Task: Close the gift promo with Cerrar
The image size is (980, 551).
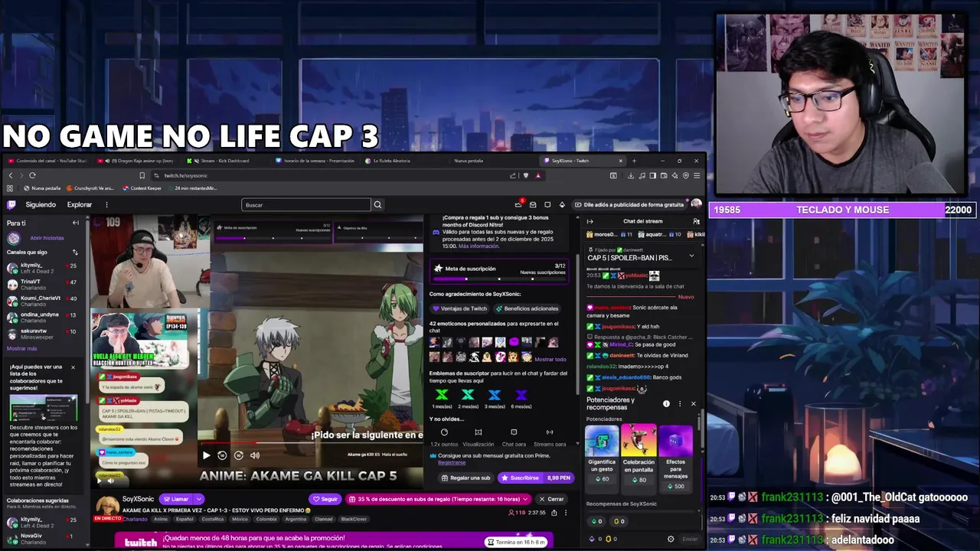Action: 551,499
